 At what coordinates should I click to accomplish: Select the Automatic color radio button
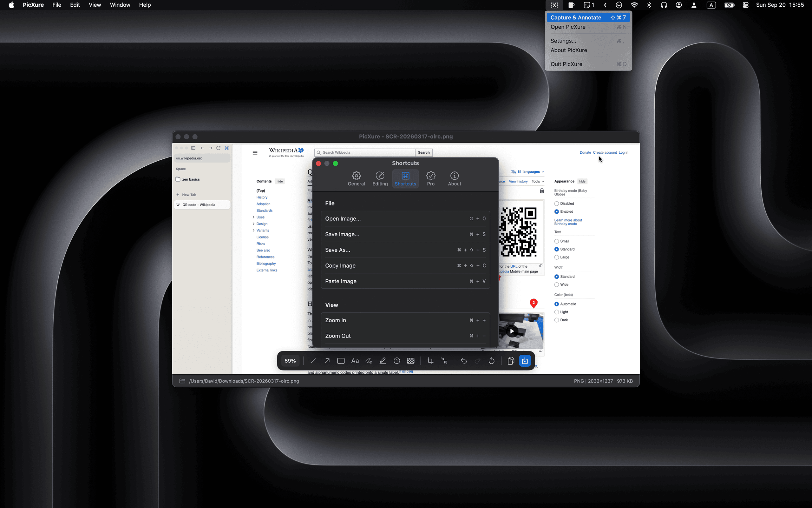[x=556, y=304]
